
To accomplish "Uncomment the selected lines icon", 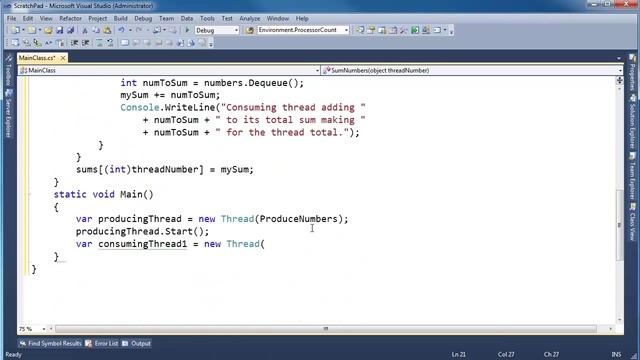I will point(110,42).
